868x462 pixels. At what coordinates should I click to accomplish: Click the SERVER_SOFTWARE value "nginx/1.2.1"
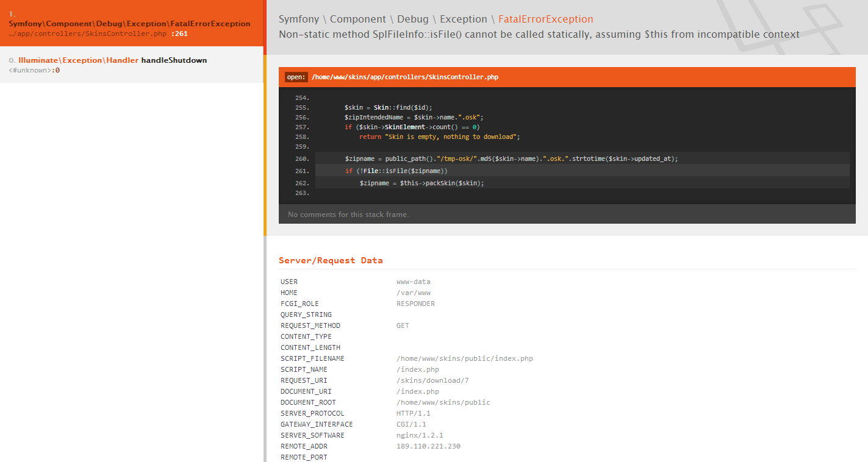420,435
